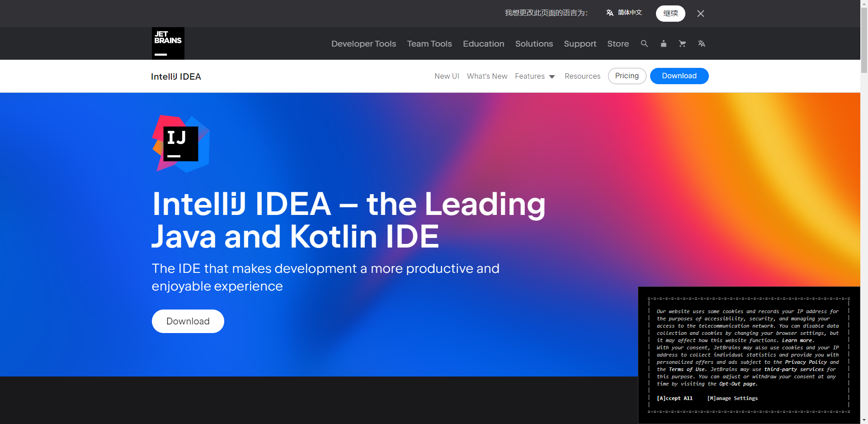This screenshot has width=868, height=424.
Task: Accept all cookies in consent box
Action: pos(675,398)
